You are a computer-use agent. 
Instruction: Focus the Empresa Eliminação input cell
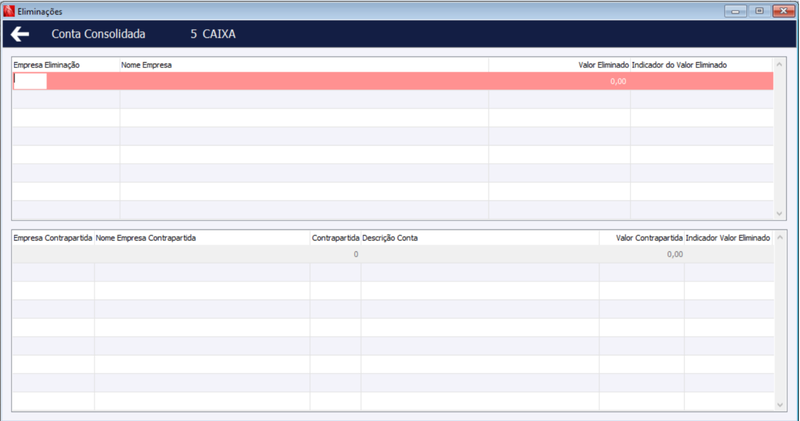30,81
